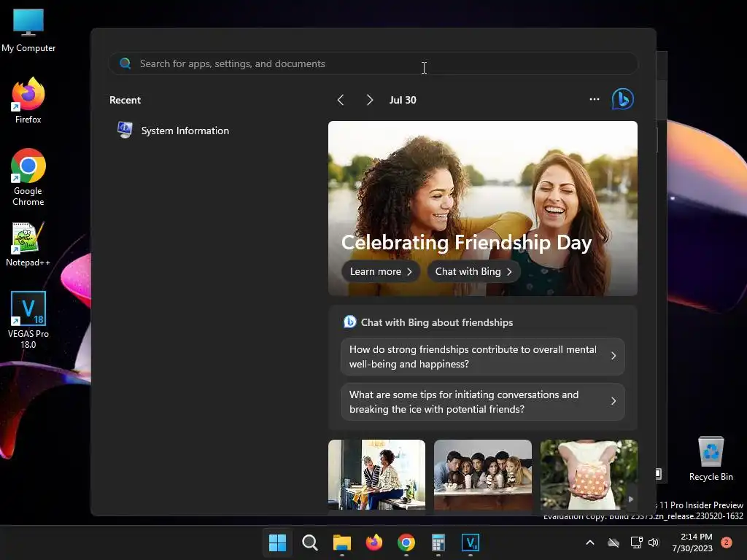747x560 pixels.
Task: Open the Recycle Bin desktop icon
Action: tap(711, 459)
